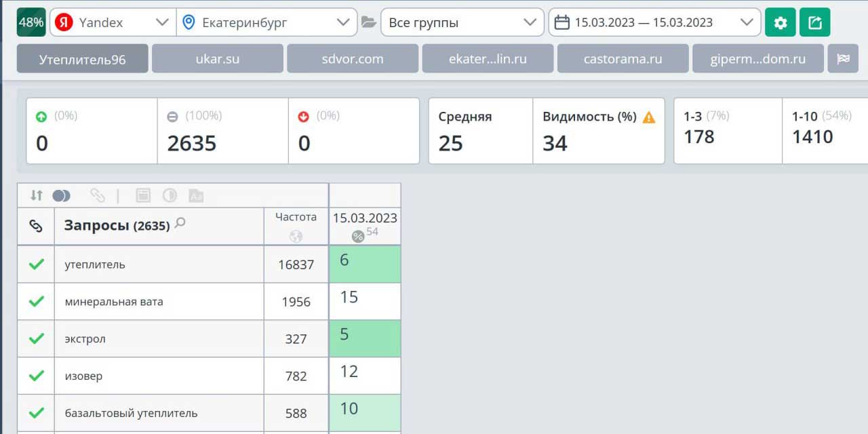Viewport: 868px width, 434px height.
Task: Click the Запросы (2635) column header
Action: [159, 226]
